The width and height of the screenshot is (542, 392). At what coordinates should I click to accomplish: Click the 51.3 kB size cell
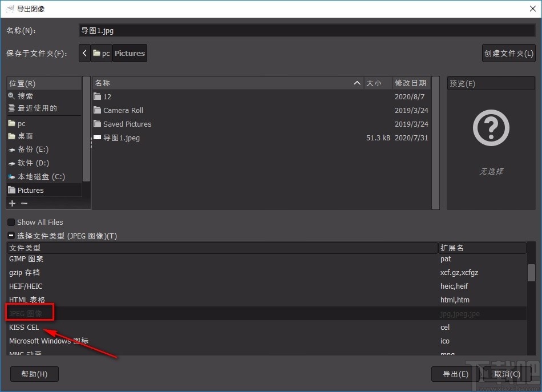click(378, 138)
